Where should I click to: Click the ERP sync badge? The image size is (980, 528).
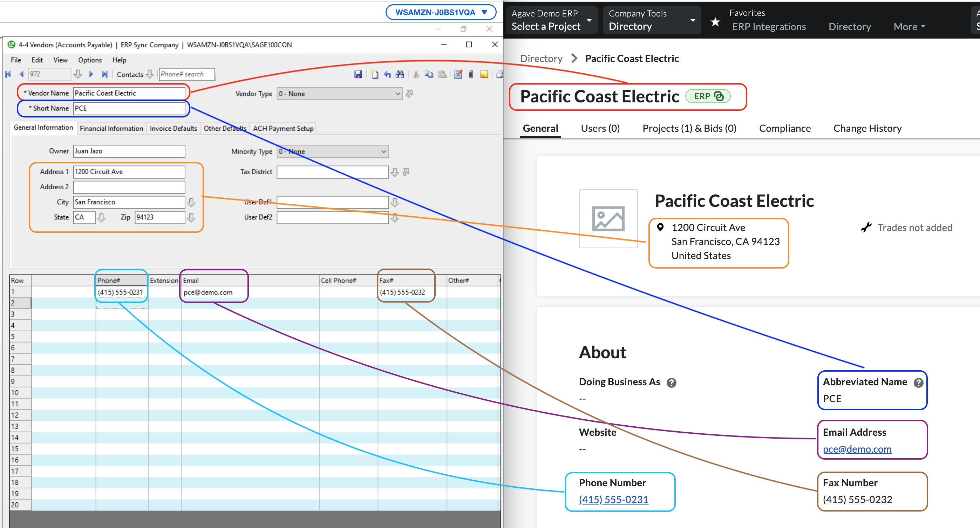[708, 96]
